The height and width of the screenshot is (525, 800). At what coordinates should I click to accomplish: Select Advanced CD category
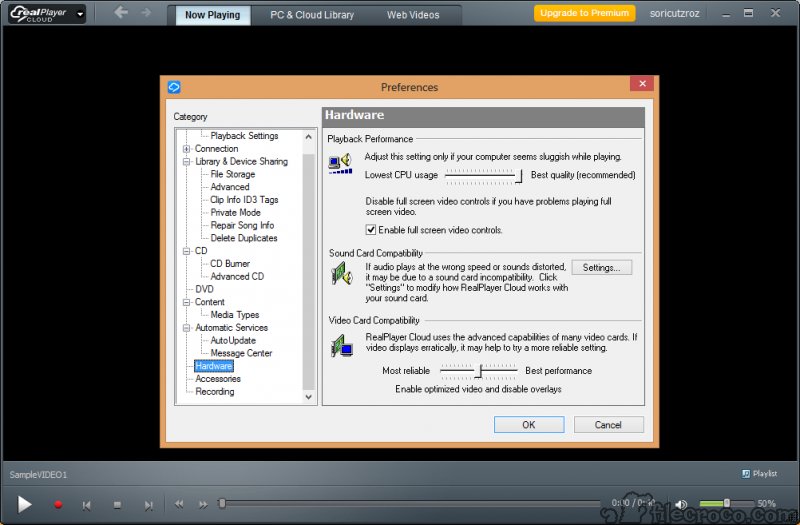pyautogui.click(x=237, y=276)
